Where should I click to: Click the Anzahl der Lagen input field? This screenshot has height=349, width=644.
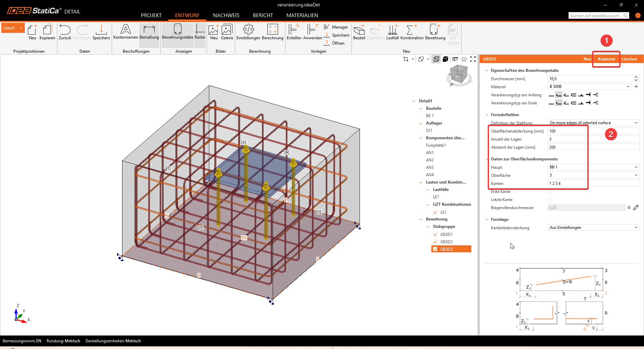pyautogui.click(x=593, y=139)
